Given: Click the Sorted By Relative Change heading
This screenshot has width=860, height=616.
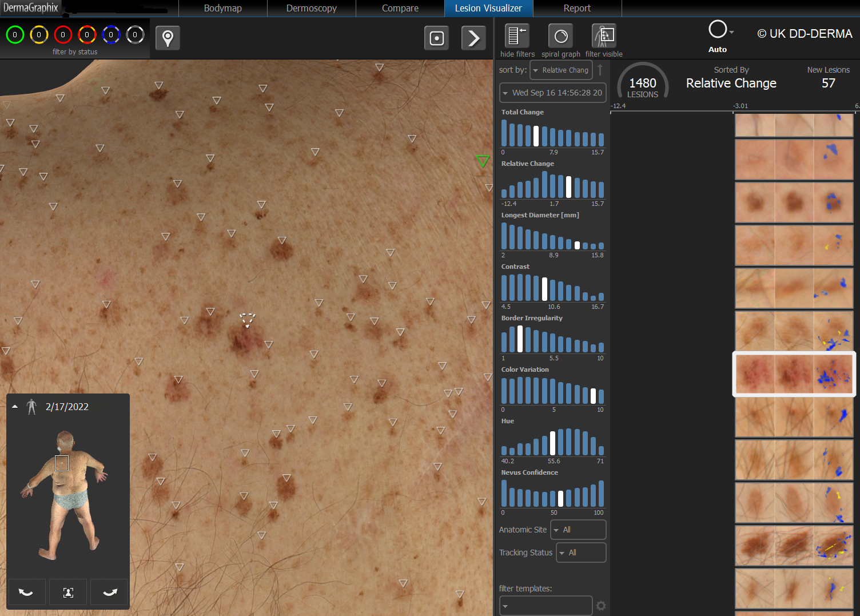Looking at the screenshot, I should 731,77.
